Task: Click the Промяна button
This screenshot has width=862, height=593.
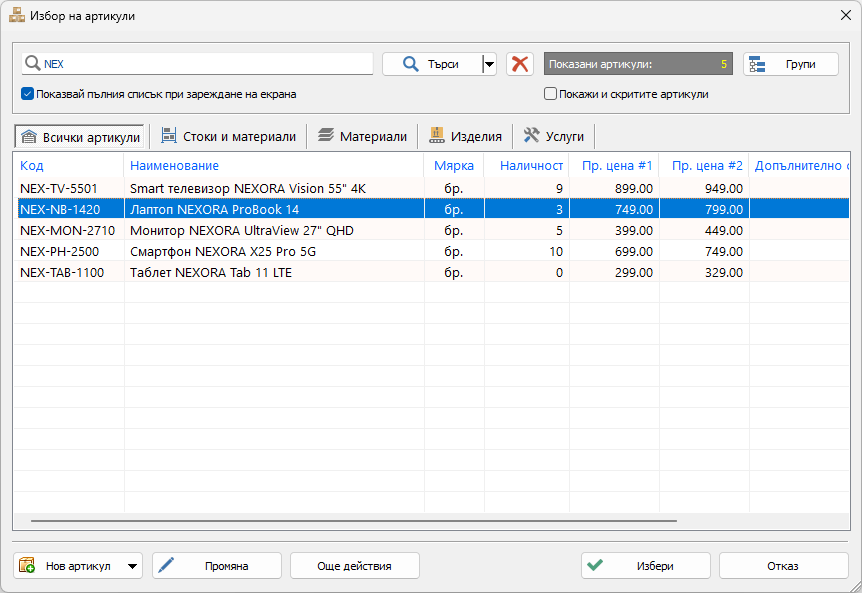Action: (x=217, y=566)
